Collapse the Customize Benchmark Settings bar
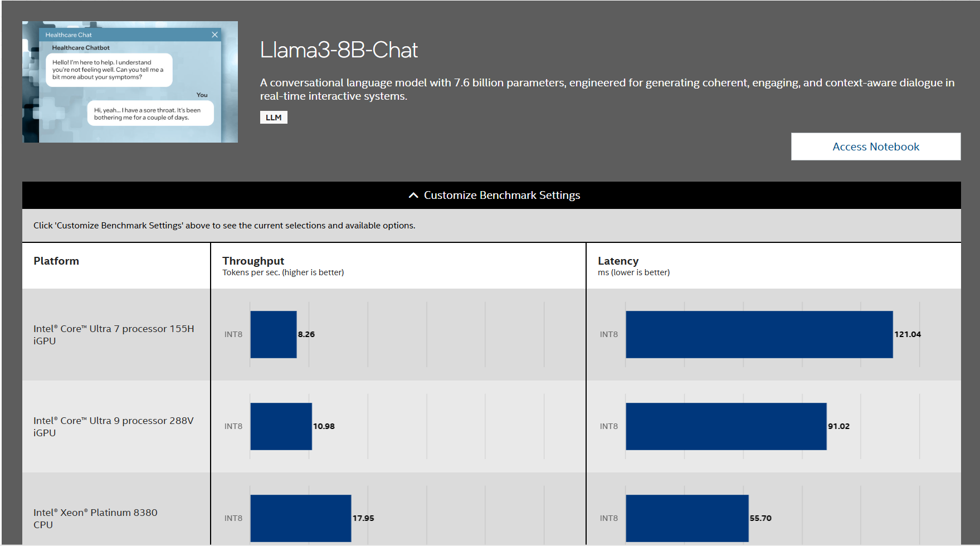Image resolution: width=980 pixels, height=546 pixels. (x=491, y=195)
